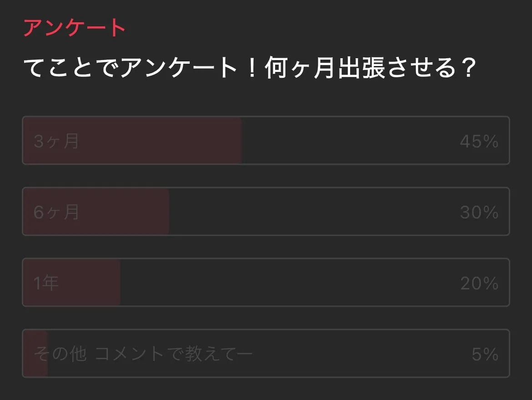This screenshot has height=400, width=532.
Task: Select the 3ヶ月 option label
Action: click(x=56, y=141)
